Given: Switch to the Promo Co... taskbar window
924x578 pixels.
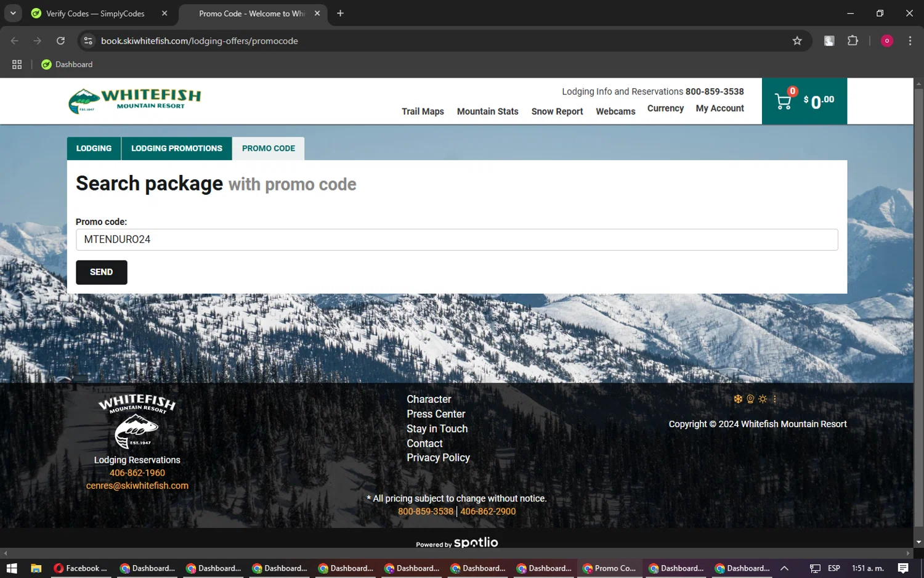Looking at the screenshot, I should (x=609, y=568).
